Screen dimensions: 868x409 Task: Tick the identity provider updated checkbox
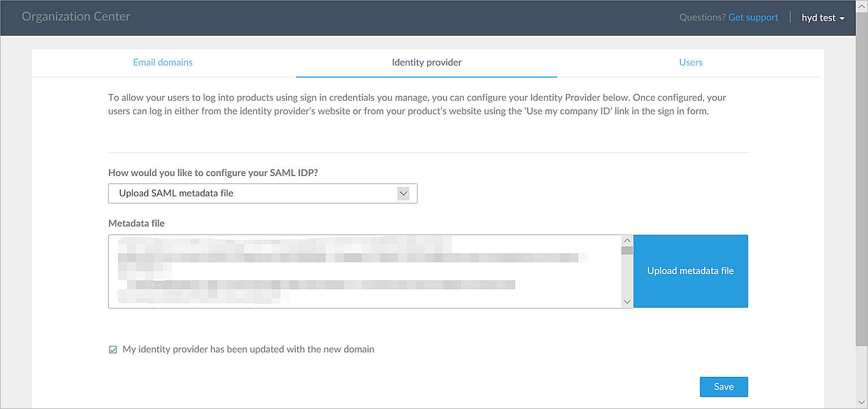coord(113,350)
